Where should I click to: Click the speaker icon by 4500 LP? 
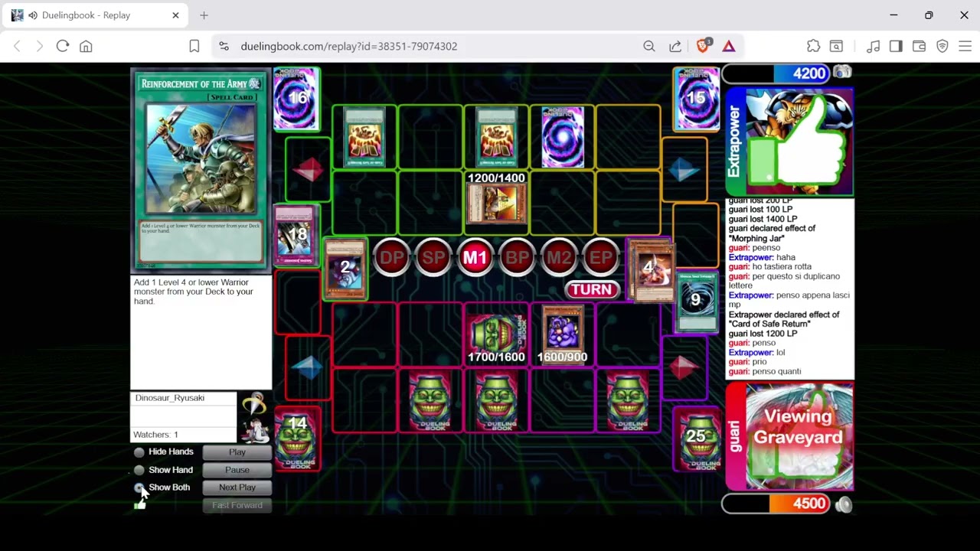[x=843, y=504]
